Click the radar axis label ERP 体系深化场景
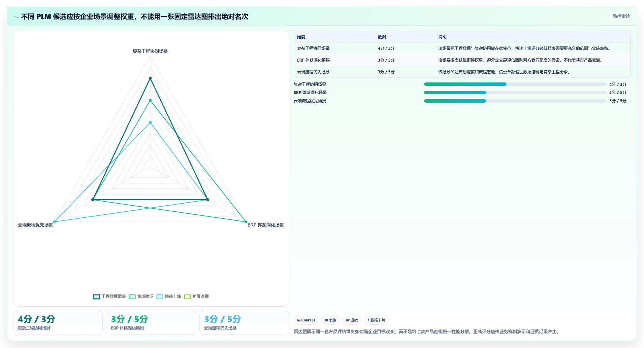The width and height of the screenshot is (644, 348). pos(266,225)
